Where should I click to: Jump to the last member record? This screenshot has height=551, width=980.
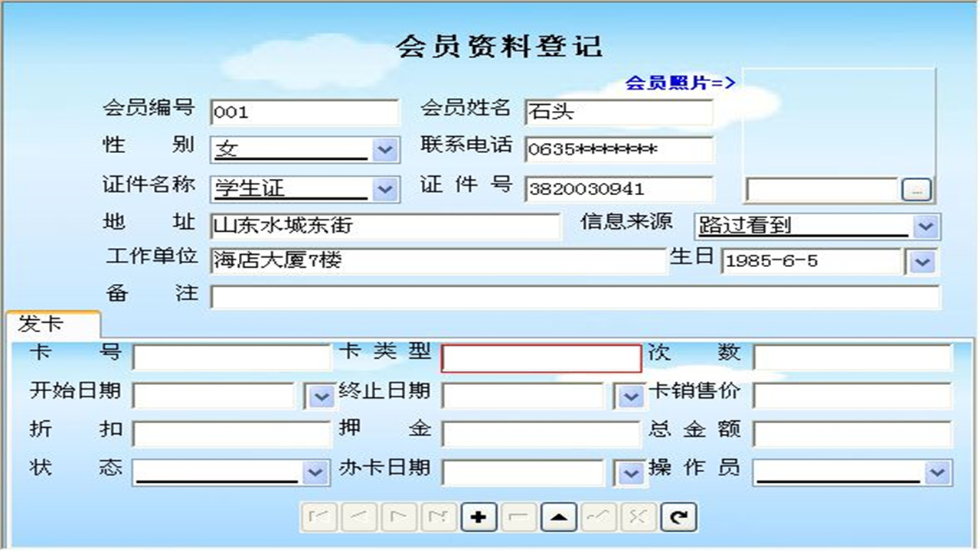[440, 517]
